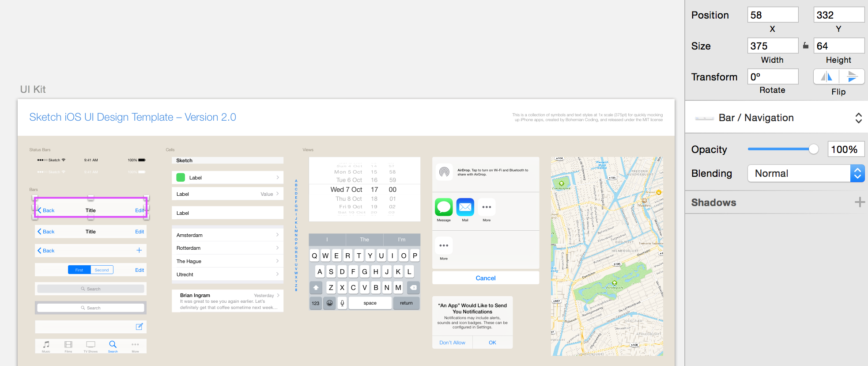
Task: Click the Opacity slider handle
Action: click(x=814, y=149)
